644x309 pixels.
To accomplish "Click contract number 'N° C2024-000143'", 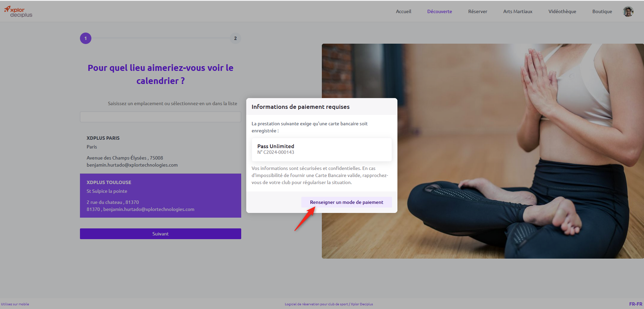I will coord(276,152).
